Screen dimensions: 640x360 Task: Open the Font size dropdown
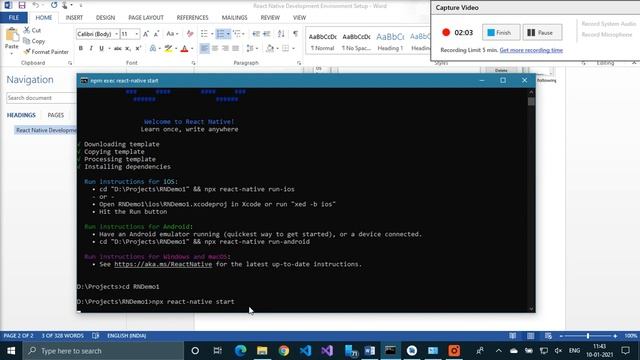[x=137, y=34]
